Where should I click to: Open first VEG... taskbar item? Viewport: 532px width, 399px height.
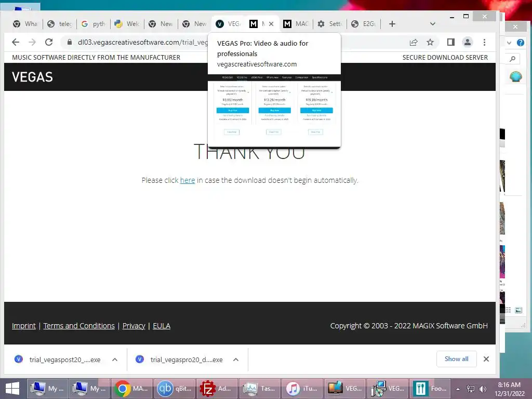(x=345, y=389)
